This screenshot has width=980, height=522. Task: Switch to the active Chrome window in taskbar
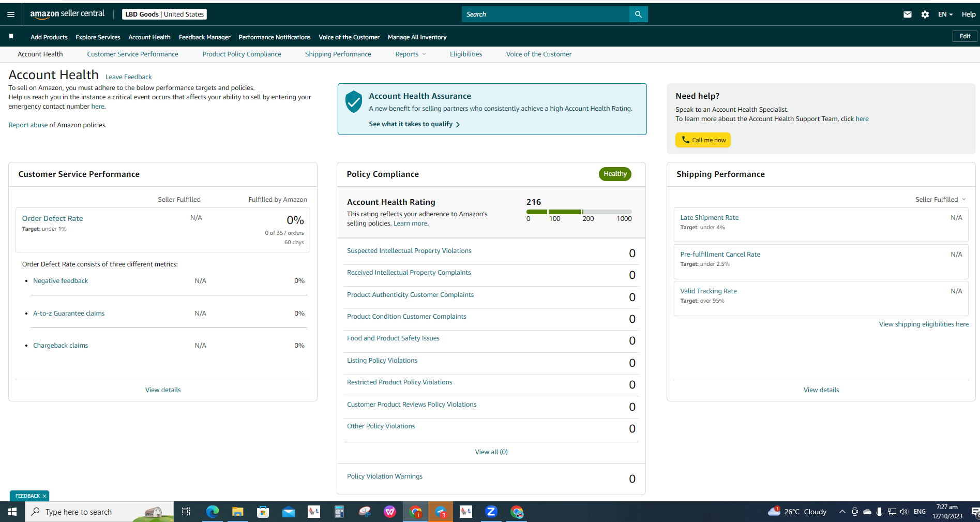(415, 512)
